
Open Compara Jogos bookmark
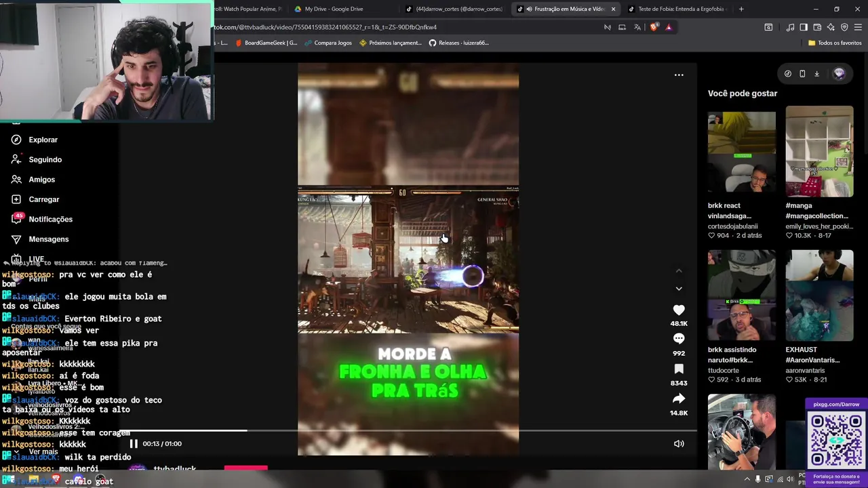(x=328, y=43)
